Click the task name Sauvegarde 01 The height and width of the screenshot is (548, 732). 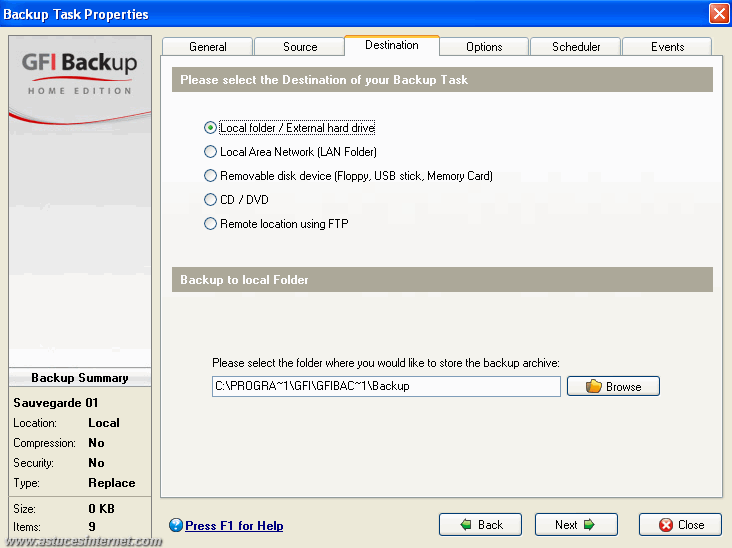coord(56,403)
